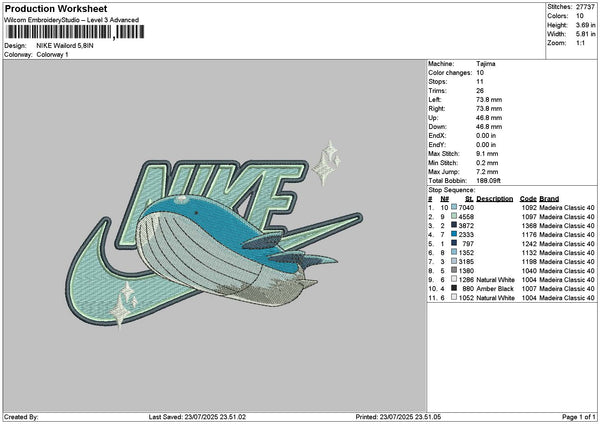Viewport: 600px width, 424px height.
Task: Click the white swatch beside stitch count 1286
Action: 454,279
